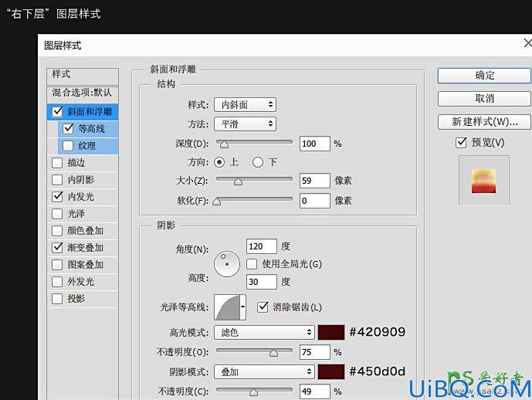Image resolution: width=532 pixels, height=400 pixels.
Task: Click the highlight 不透明度(O) slider handle
Action: (273, 353)
